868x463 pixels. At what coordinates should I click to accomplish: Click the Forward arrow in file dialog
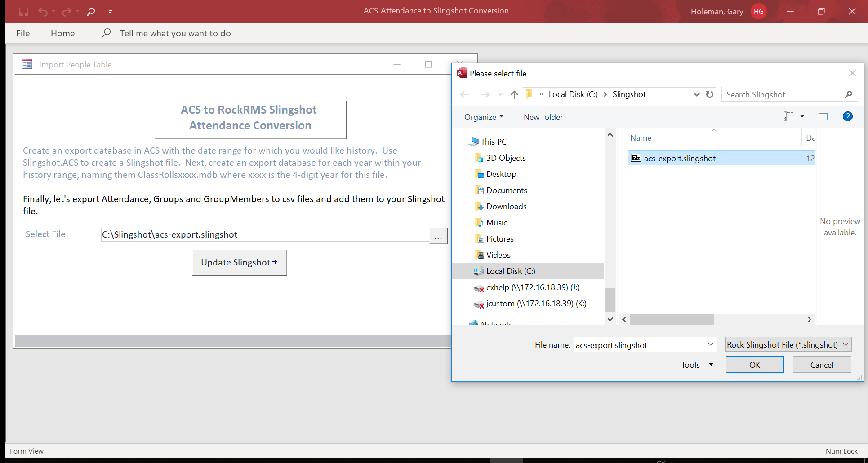pyautogui.click(x=485, y=94)
